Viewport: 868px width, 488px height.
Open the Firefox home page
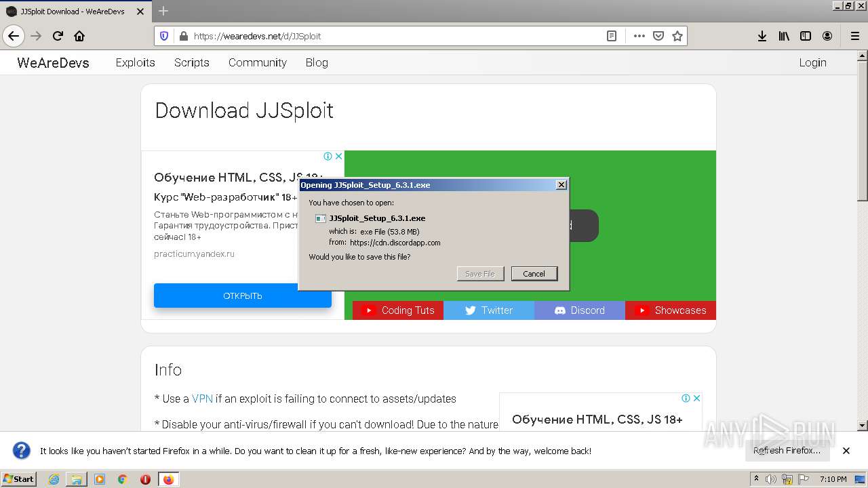point(79,36)
